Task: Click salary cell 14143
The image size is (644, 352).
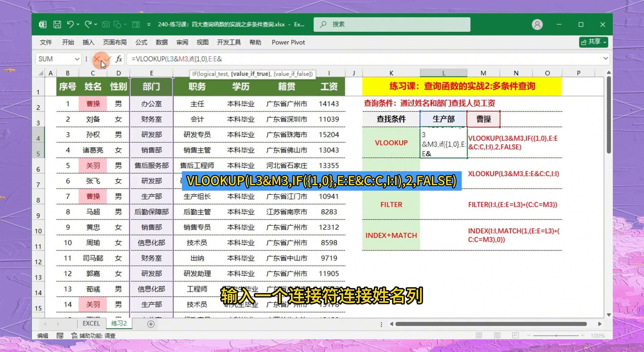Action: pos(329,104)
